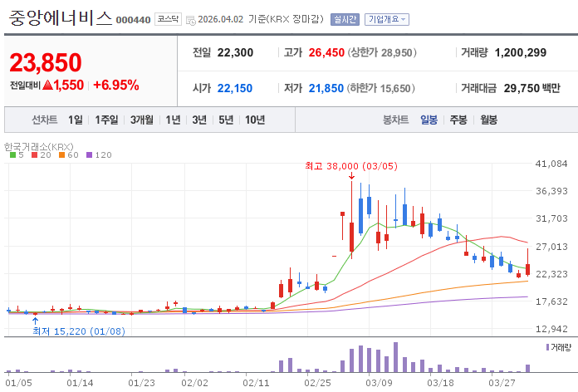Click the 거래량 value 1,200,299
This screenshot has width=578, height=392.
(x=521, y=52)
